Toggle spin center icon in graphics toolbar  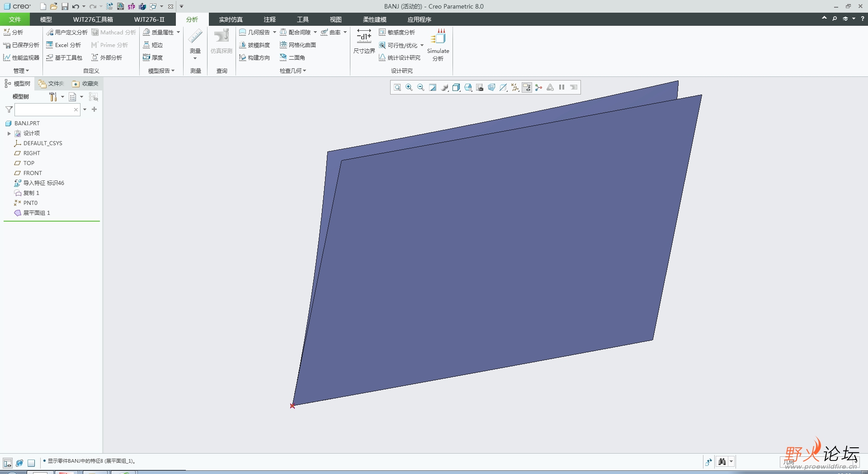(x=538, y=87)
